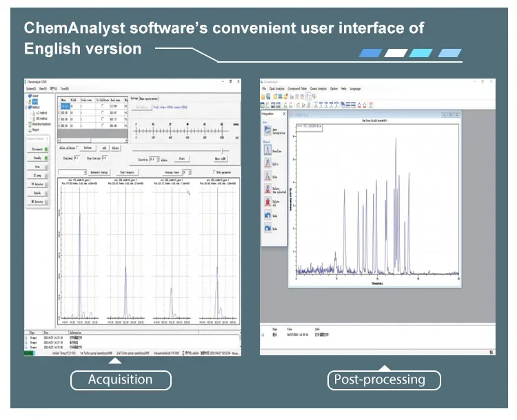Click the Perform button
The image size is (517, 420).
click(88, 148)
